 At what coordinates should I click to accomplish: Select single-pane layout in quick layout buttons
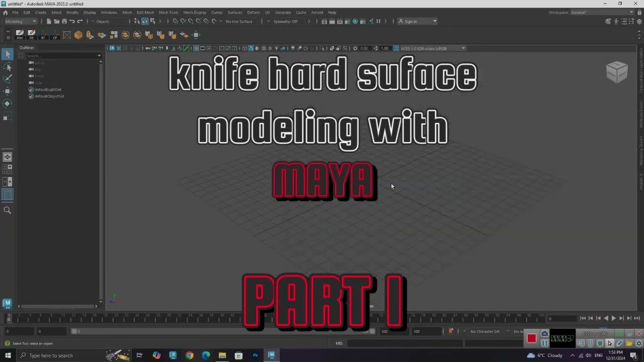click(x=8, y=157)
